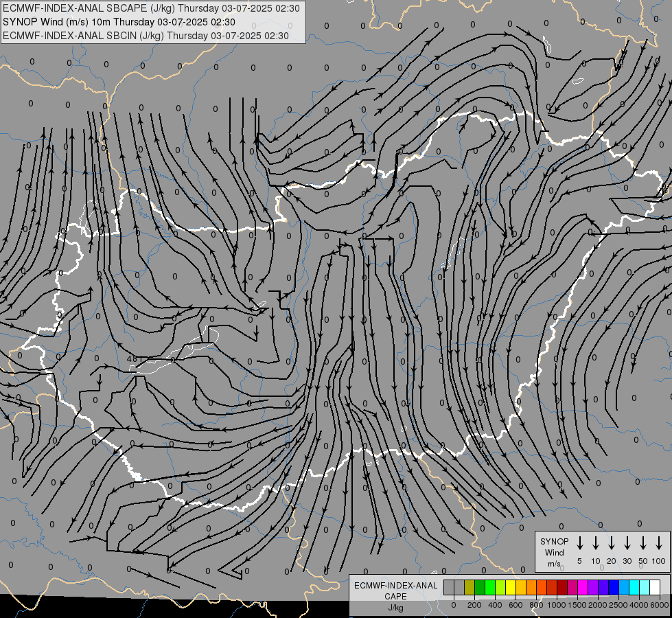Select the bright green CAPE swatch
The height and width of the screenshot is (618, 672).
pos(490,588)
